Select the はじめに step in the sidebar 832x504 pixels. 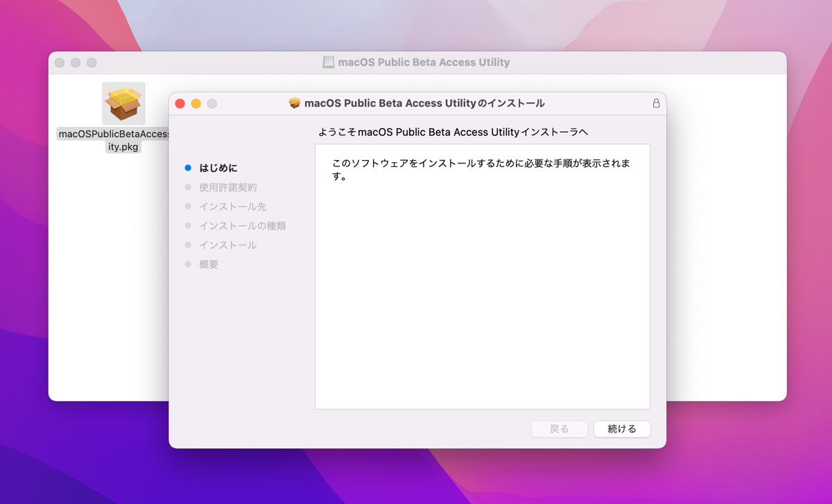(218, 168)
